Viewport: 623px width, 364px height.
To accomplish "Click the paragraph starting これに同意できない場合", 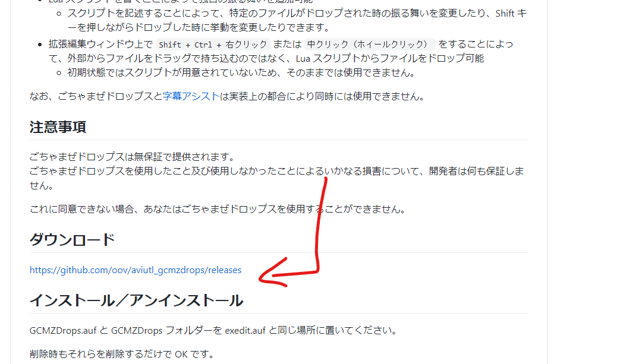I will [x=218, y=209].
